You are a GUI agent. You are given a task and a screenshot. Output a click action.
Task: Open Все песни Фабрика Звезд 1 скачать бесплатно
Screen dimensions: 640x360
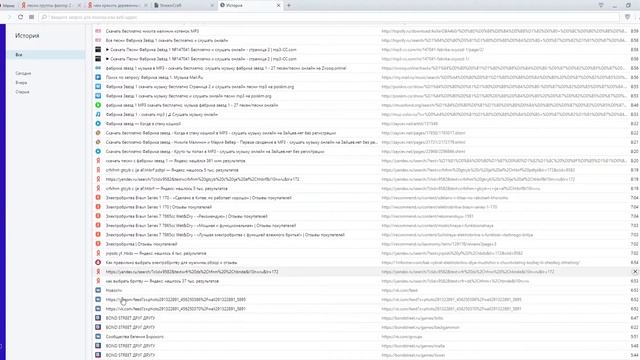[x=167, y=40]
